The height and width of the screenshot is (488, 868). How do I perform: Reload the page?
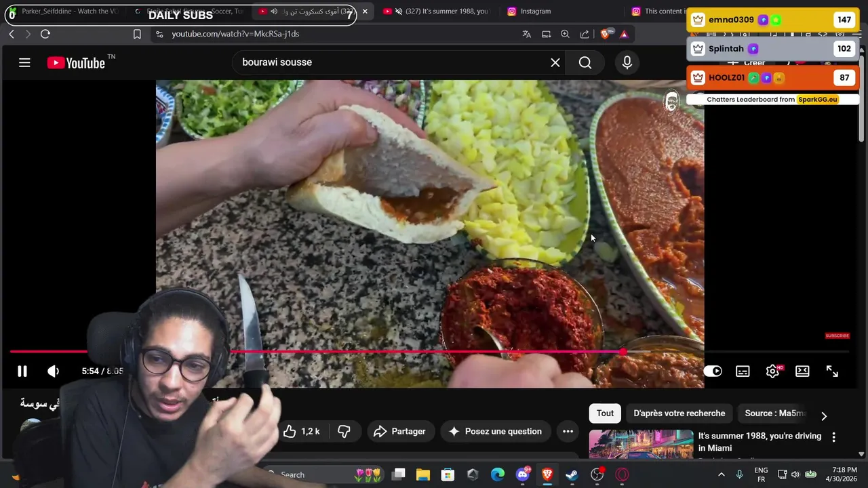pos(45,34)
